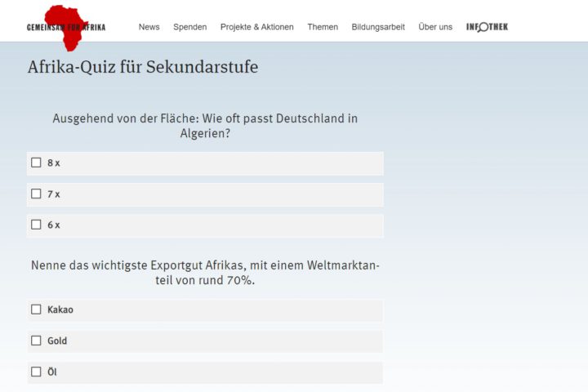Select the Themen navigation item

[323, 27]
